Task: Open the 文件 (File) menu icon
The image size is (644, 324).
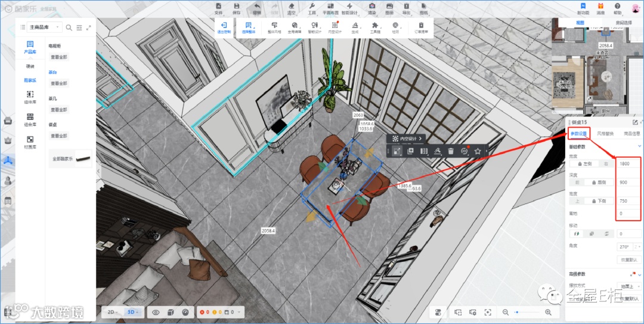Action: pyautogui.click(x=218, y=6)
